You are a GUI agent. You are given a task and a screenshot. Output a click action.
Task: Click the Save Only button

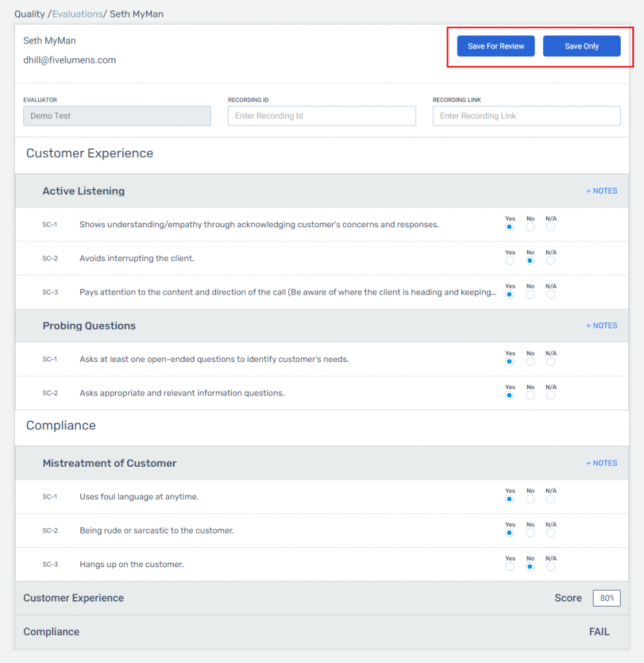pos(581,46)
